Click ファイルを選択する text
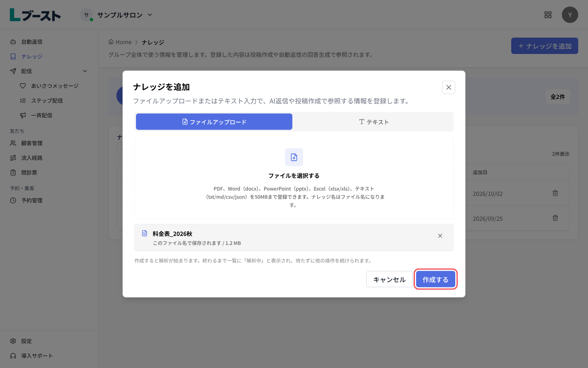Image resolution: width=588 pixels, height=368 pixels. coord(294,176)
